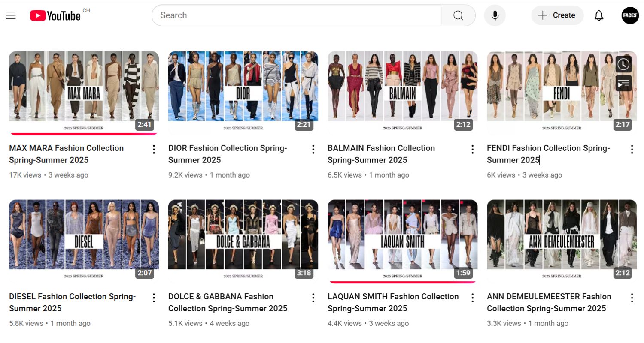Open options menu for ANN DEMEULEMEESTER video
The image size is (644, 343).
(632, 298)
